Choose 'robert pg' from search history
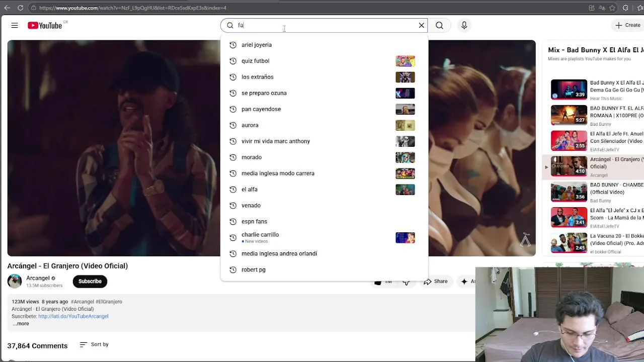The height and width of the screenshot is (362, 644). (324, 270)
